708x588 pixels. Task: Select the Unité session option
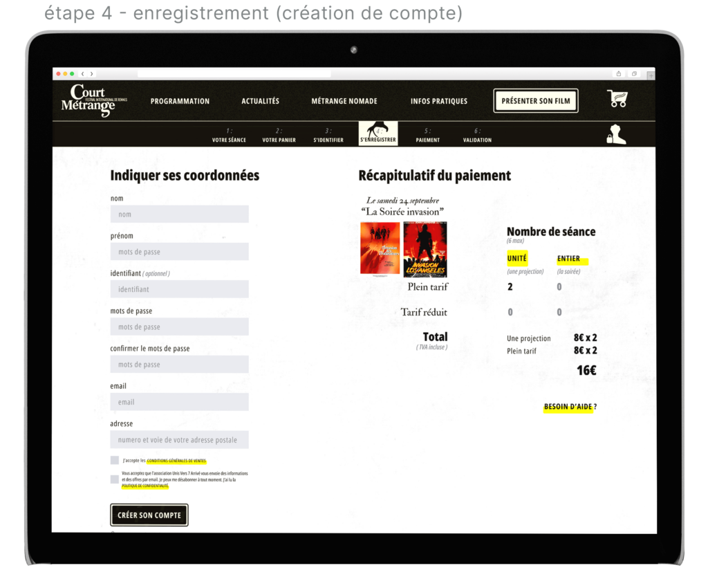pyautogui.click(x=516, y=259)
